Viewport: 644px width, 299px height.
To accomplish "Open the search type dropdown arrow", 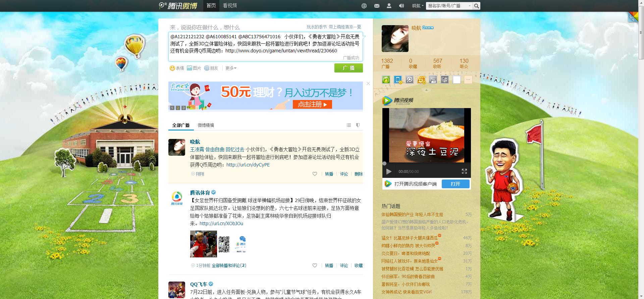I will point(470,6).
